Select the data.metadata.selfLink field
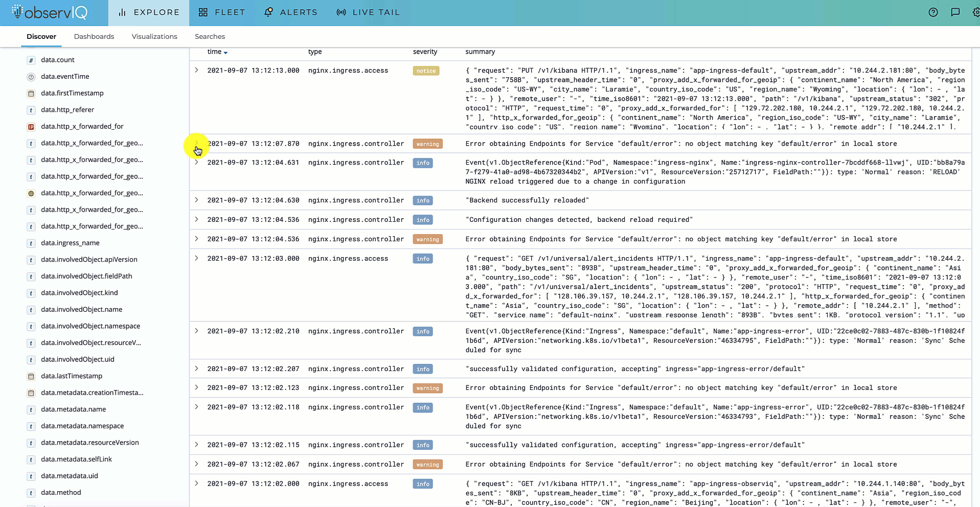This screenshot has width=980, height=507. coord(76,459)
